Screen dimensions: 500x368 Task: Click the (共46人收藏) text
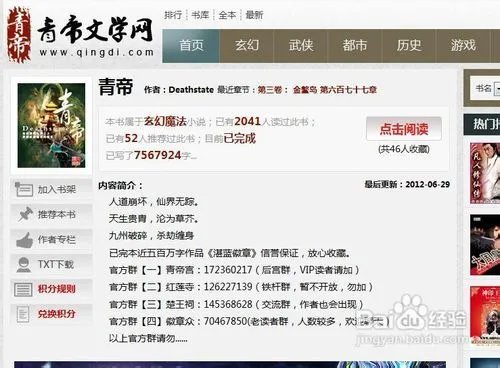(x=404, y=149)
